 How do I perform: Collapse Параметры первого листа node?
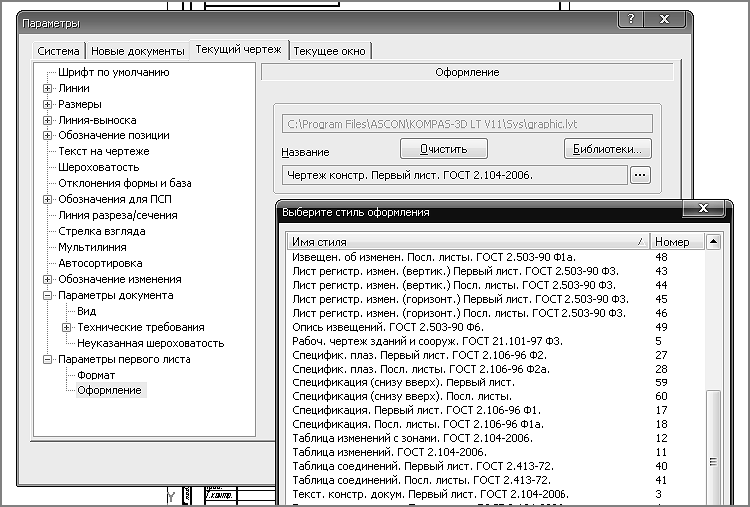coord(47,359)
